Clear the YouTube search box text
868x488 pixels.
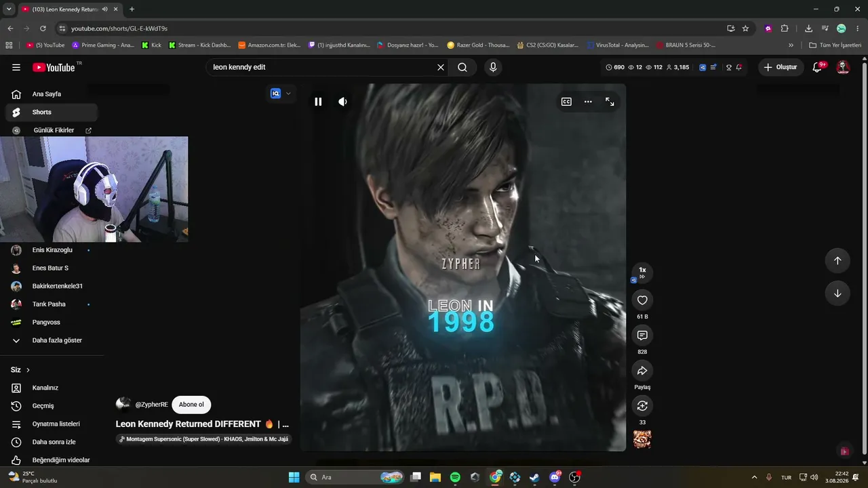[x=440, y=67]
